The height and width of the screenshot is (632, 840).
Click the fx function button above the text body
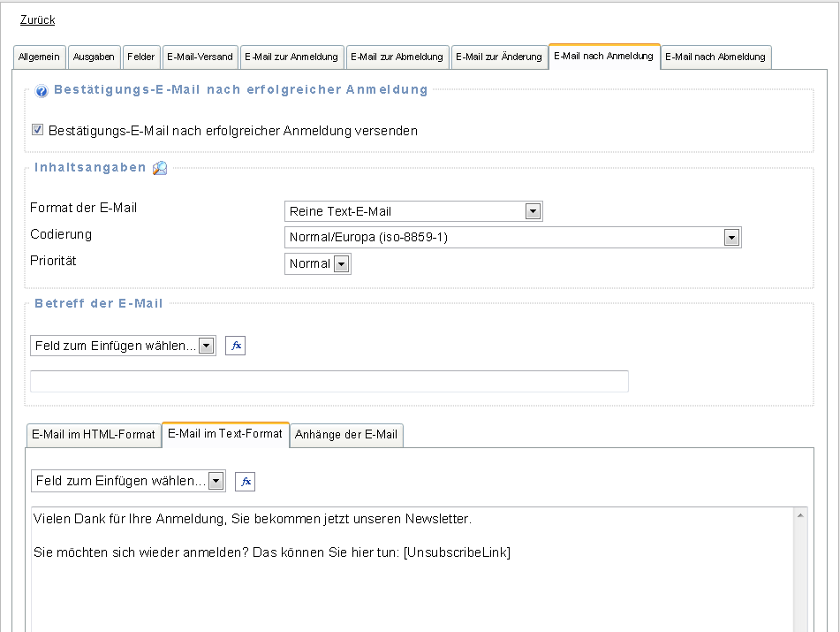[245, 482]
